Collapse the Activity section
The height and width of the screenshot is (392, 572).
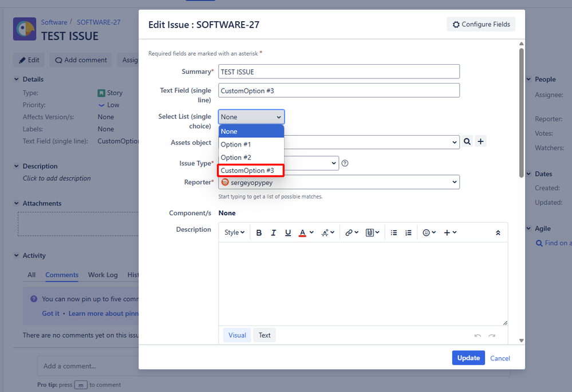pyautogui.click(x=16, y=255)
